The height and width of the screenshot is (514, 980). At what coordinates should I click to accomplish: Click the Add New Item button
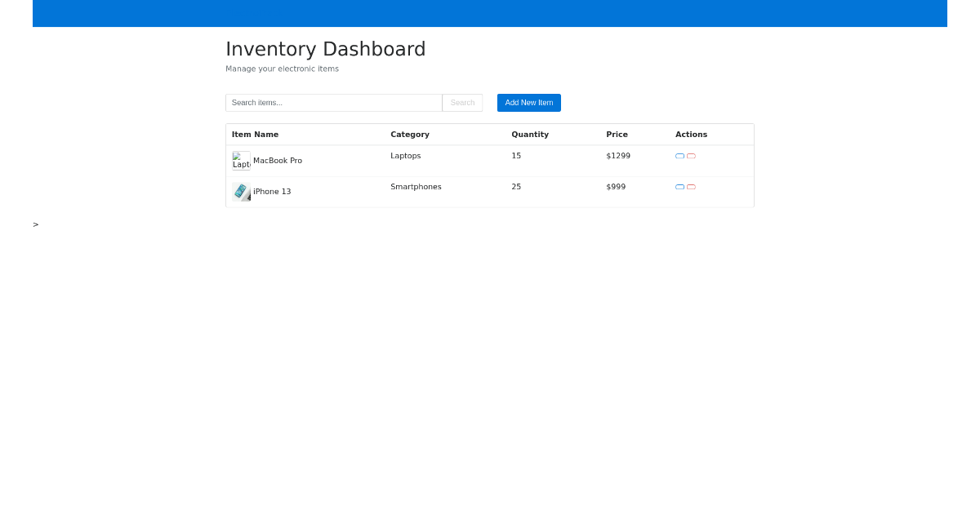click(x=528, y=102)
